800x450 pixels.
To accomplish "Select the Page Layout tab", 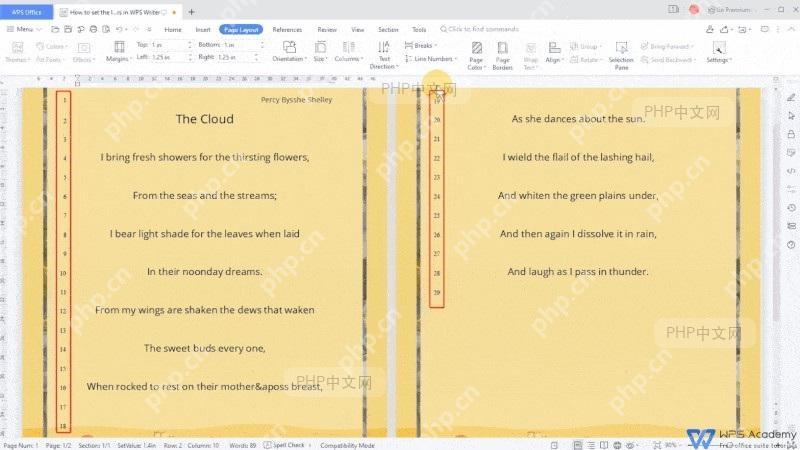I will 241,30.
